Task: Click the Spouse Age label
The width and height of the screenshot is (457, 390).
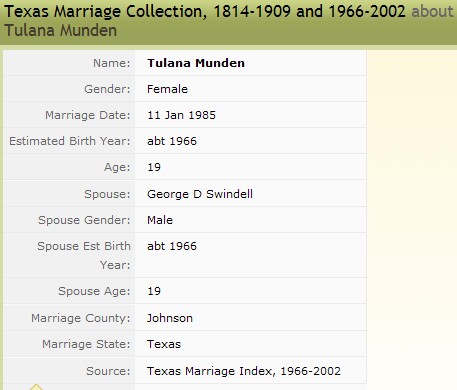Action: [x=94, y=291]
